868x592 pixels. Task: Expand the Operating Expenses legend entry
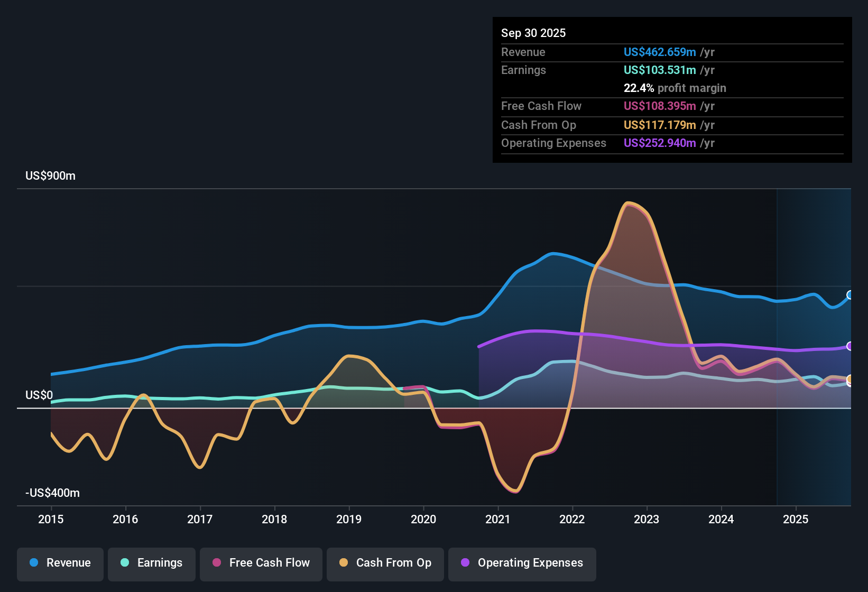tap(522, 563)
